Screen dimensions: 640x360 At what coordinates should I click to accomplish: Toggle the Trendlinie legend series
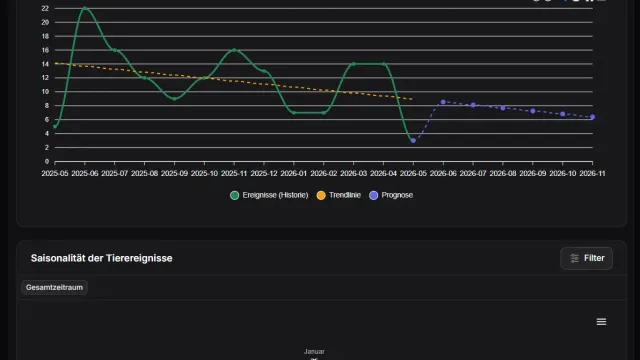coord(338,195)
